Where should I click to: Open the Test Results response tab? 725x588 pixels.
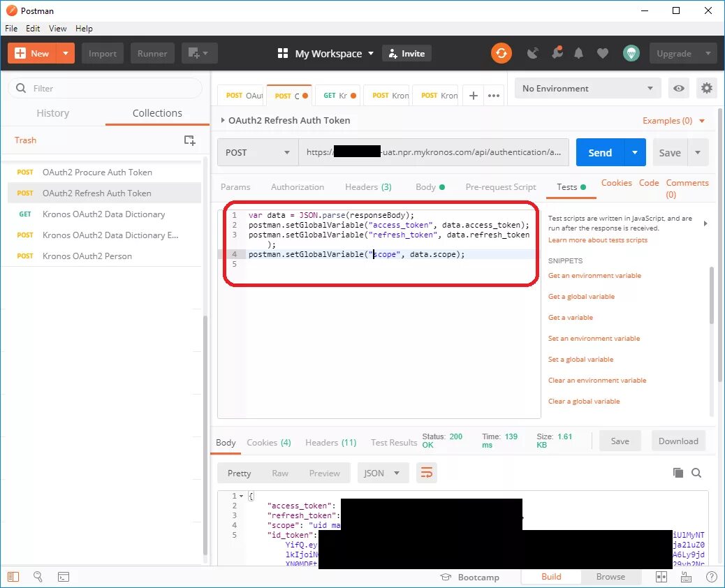point(394,442)
